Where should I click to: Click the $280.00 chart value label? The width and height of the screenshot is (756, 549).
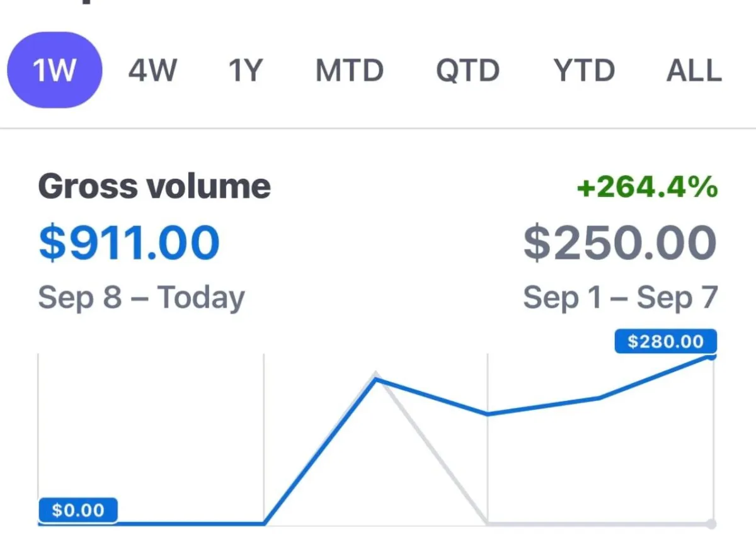tap(666, 341)
